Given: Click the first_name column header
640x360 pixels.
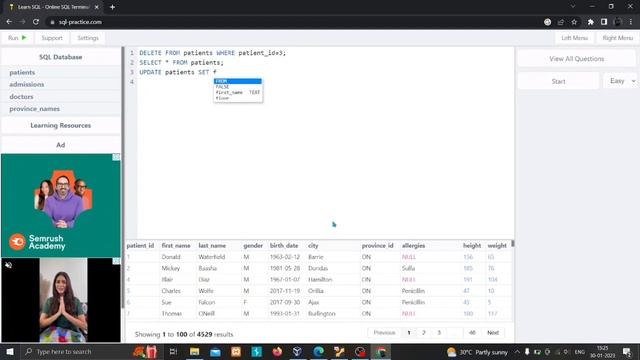Looking at the screenshot, I should 176,246.
